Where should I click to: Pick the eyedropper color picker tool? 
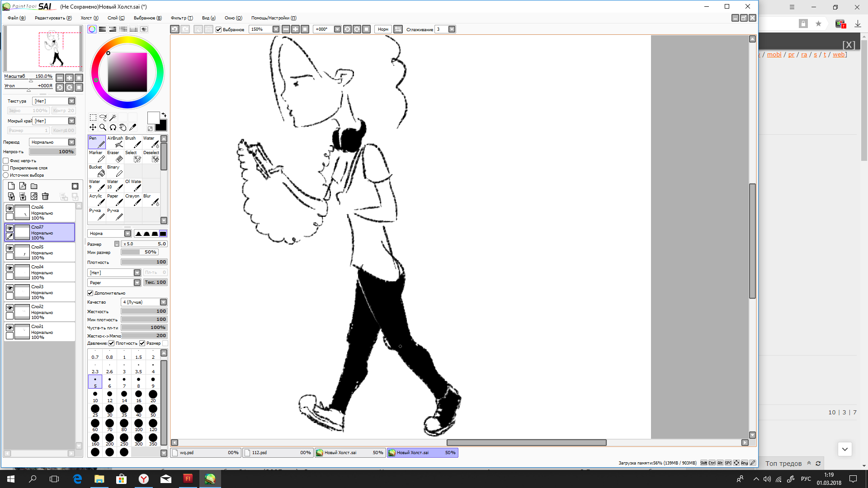coord(132,127)
